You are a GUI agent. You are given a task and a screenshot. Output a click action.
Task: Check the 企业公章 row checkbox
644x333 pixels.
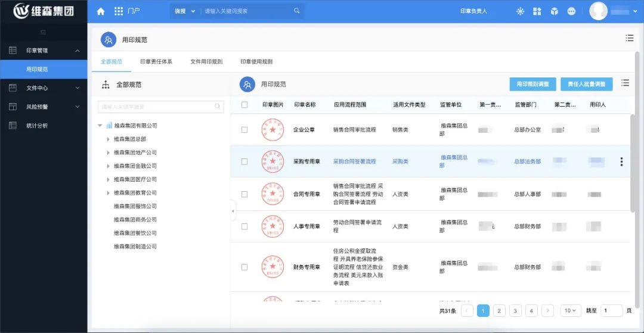point(244,129)
